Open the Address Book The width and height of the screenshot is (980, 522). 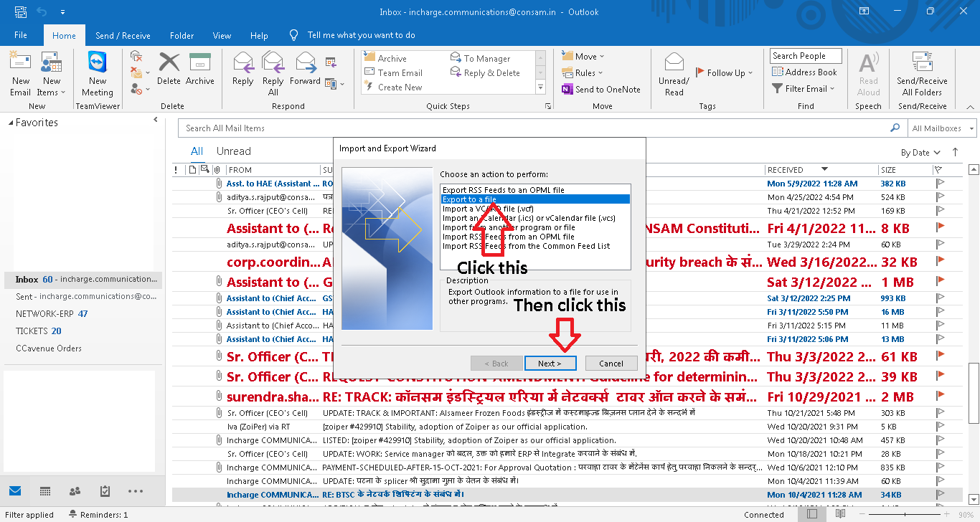tap(804, 72)
